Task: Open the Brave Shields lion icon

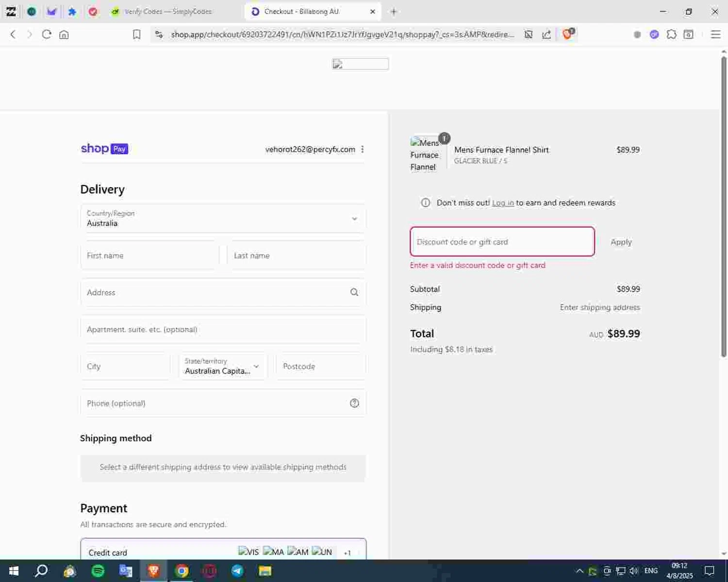Action: 568,34
